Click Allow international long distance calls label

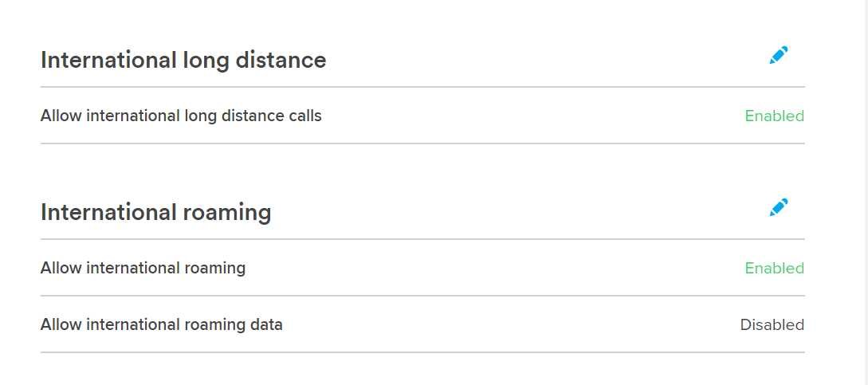(181, 116)
